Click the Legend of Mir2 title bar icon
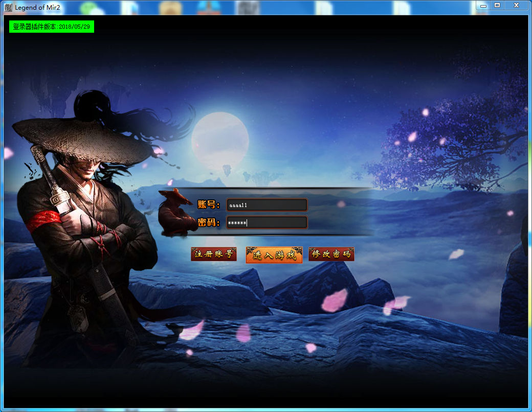This screenshot has height=412, width=532. (x=8, y=7)
